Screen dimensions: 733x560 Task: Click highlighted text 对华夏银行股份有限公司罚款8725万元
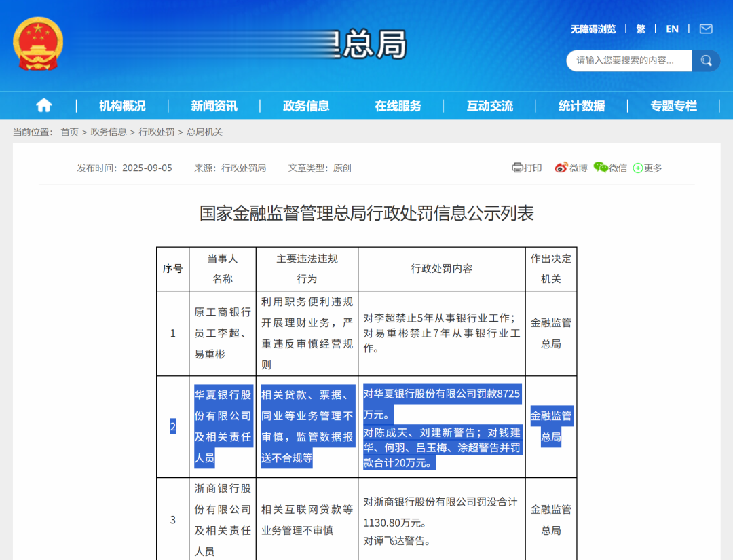(442, 404)
